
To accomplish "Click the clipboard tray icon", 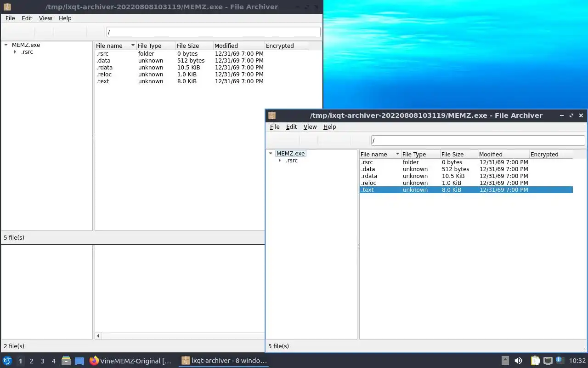I will tap(535, 361).
